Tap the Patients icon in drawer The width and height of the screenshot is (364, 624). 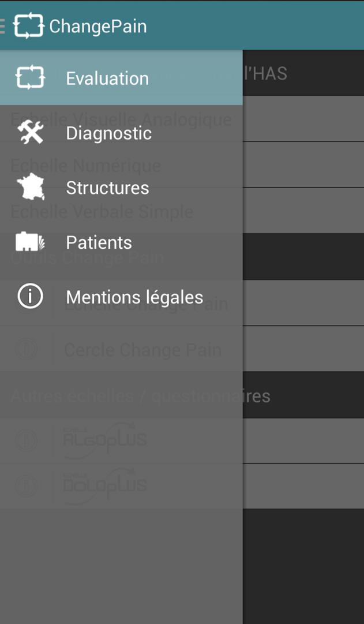[31, 242]
